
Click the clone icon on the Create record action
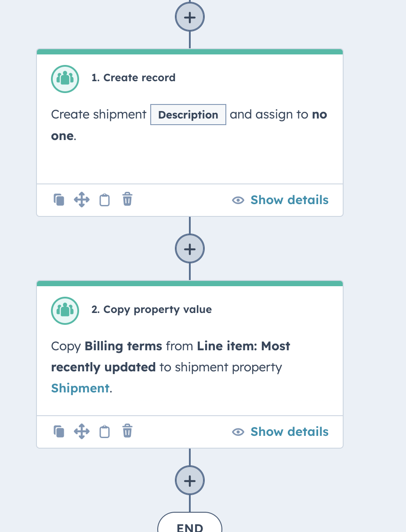58,199
